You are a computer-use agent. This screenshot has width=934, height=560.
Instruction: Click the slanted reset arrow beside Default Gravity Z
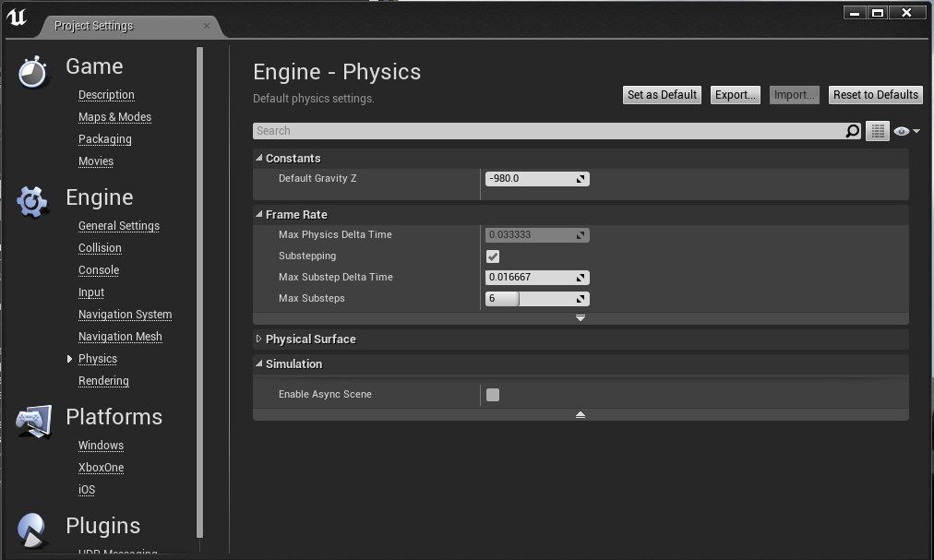[581, 178]
